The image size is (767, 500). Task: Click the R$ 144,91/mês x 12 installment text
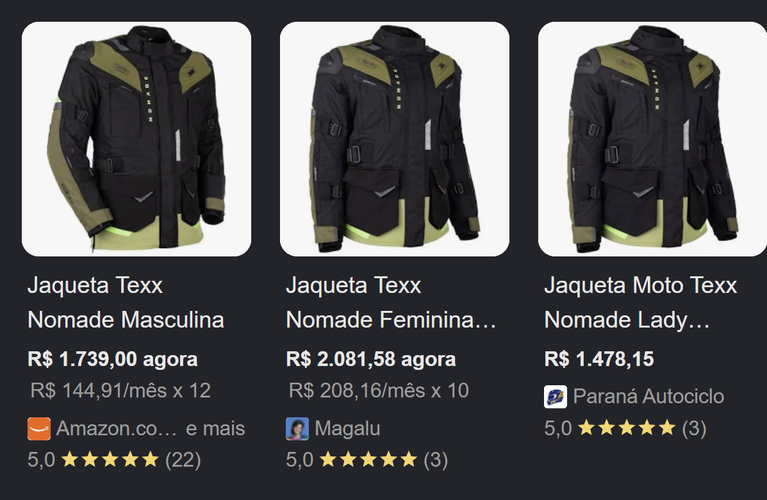tap(120, 390)
